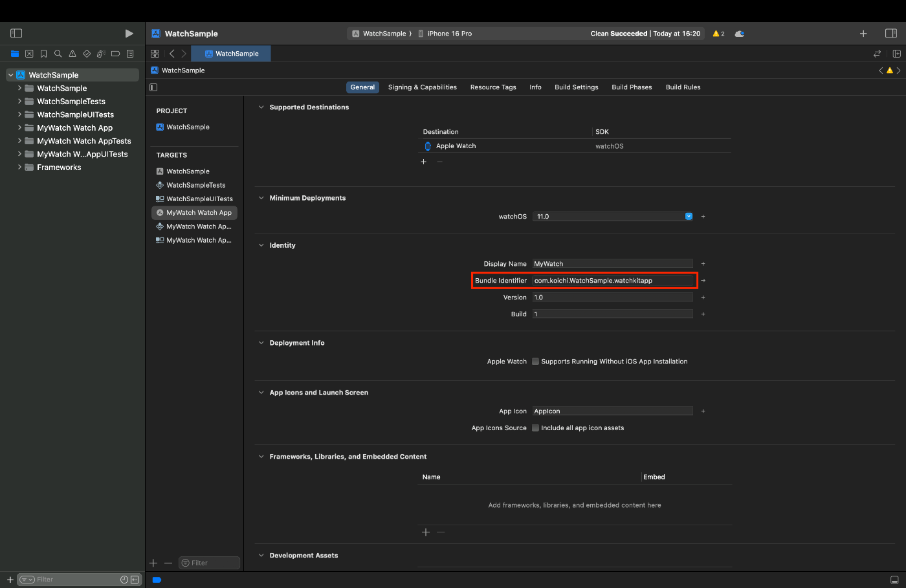906x588 pixels.
Task: Switch to Signing & Capabilities tab
Action: [423, 87]
